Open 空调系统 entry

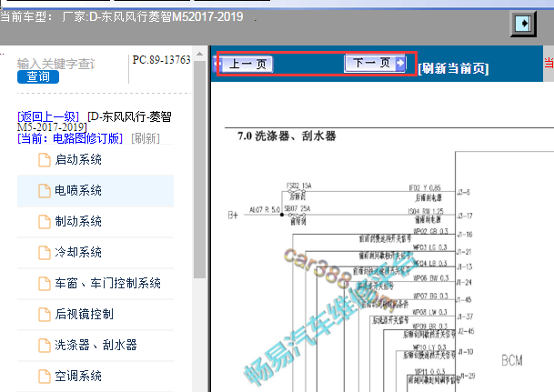(x=96, y=377)
